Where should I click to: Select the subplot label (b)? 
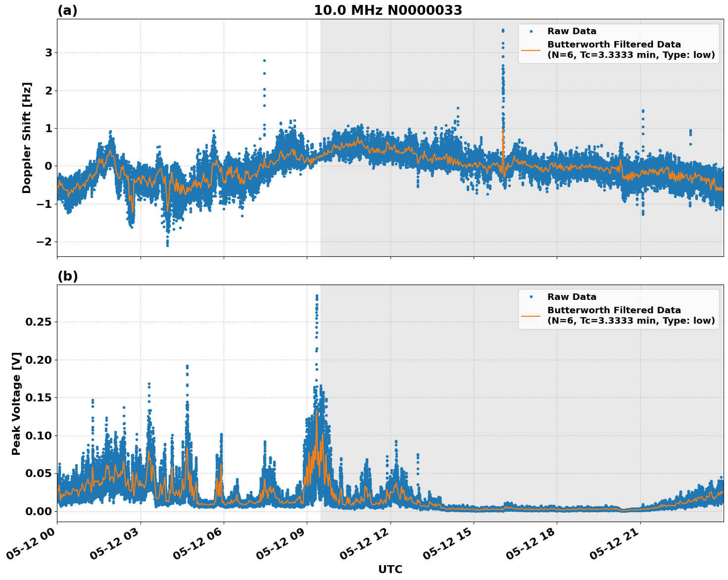pos(68,276)
